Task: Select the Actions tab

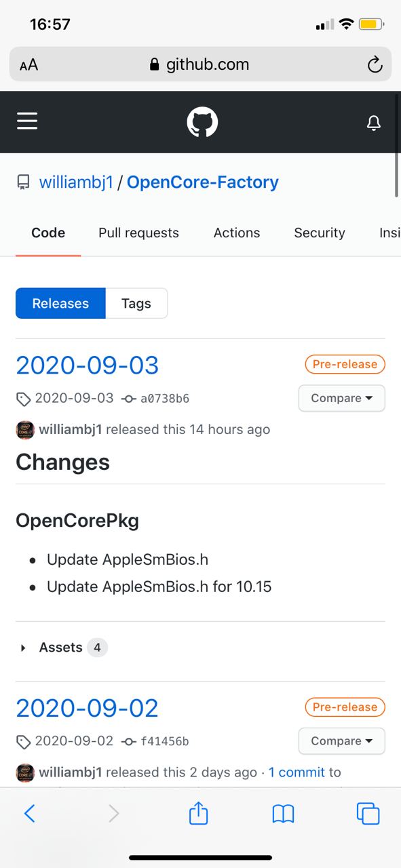Action: [237, 233]
